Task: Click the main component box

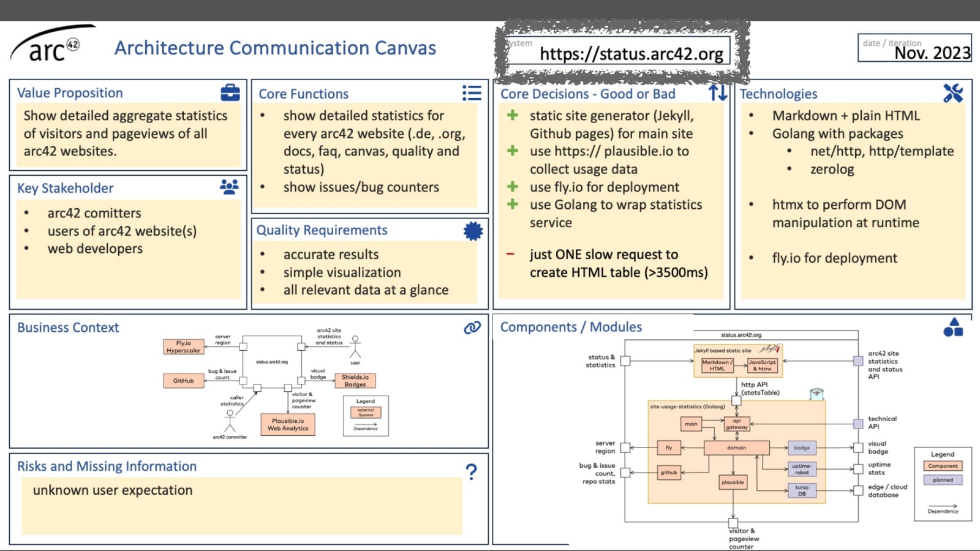Action: click(691, 424)
